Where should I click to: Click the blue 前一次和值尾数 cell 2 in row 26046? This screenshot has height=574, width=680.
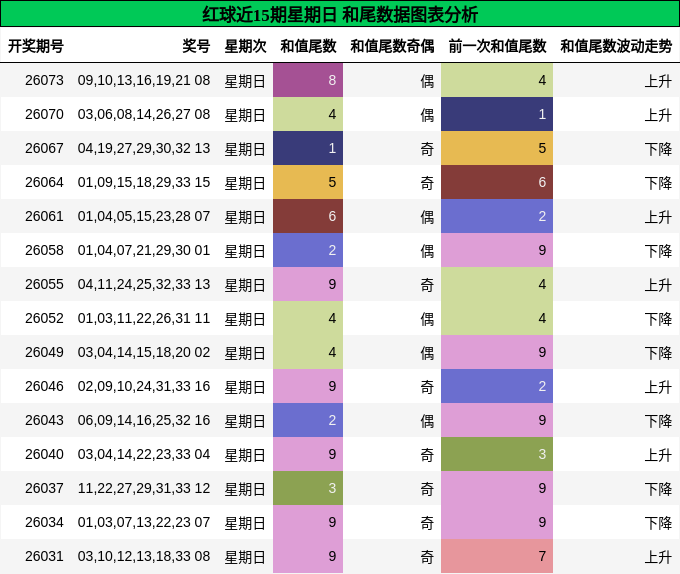[x=497, y=386]
